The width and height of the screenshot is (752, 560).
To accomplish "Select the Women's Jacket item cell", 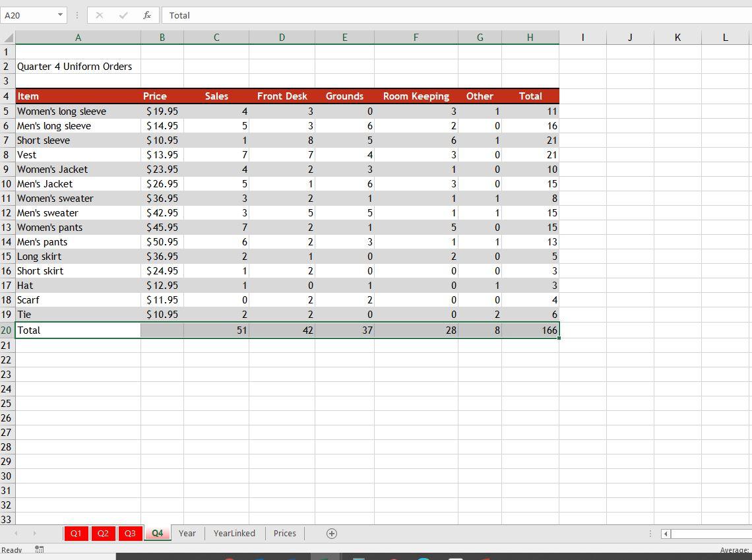I will coord(78,169).
